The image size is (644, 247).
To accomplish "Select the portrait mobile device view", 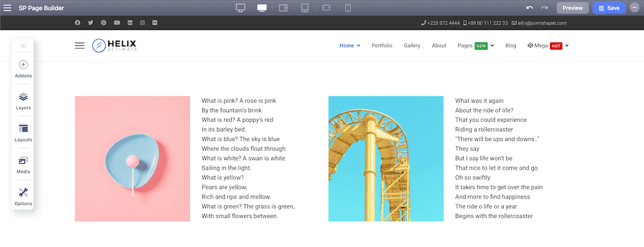I will tap(348, 8).
